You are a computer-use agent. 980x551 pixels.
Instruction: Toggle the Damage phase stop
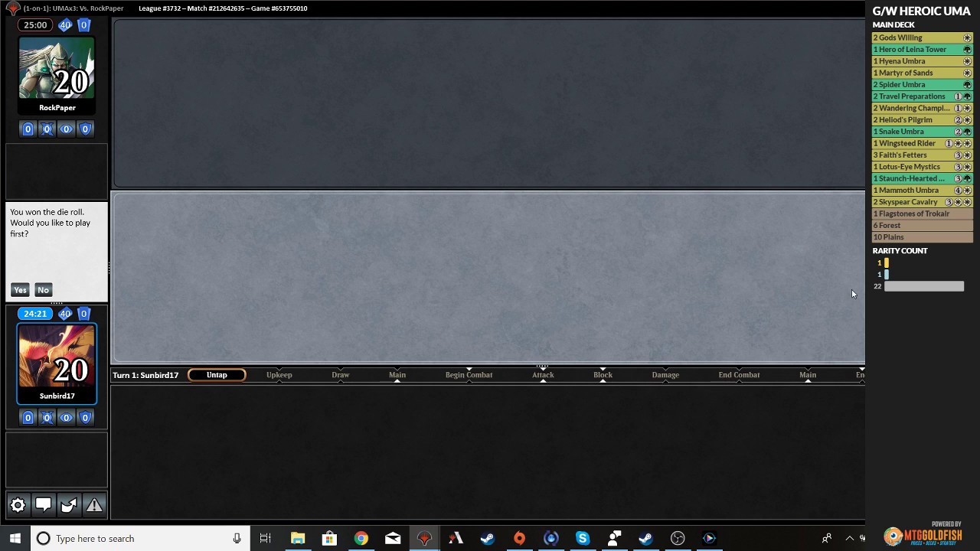[665, 375]
